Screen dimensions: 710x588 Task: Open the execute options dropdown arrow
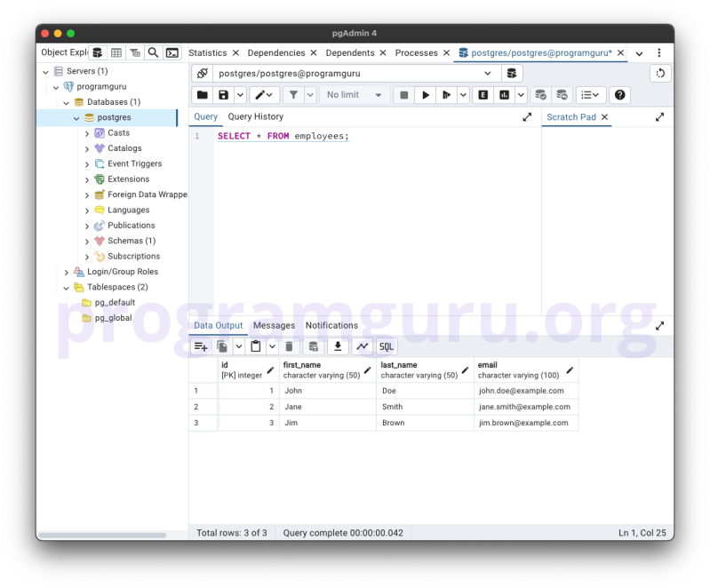(463, 95)
